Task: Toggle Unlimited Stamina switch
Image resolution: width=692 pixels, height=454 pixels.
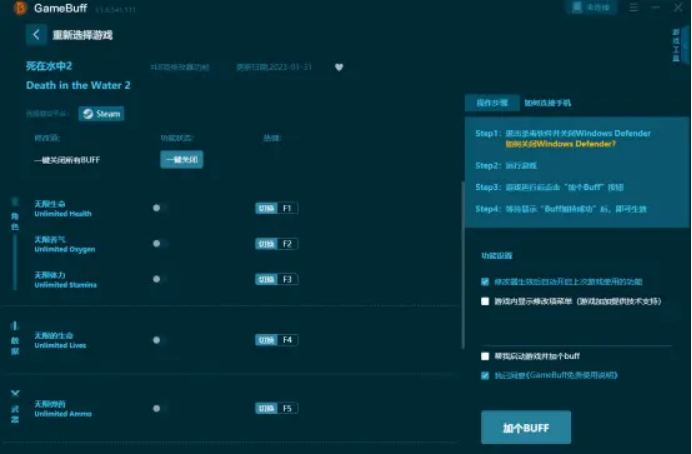Action: click(159, 279)
